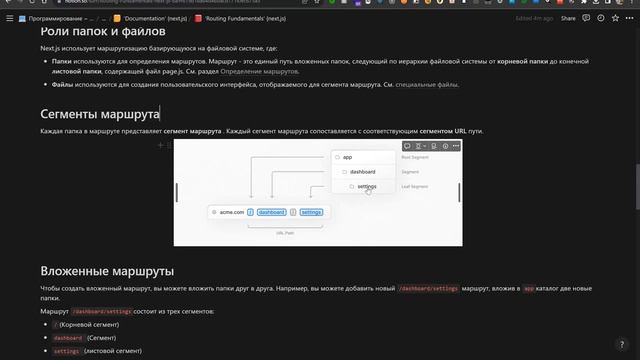Add page to favorites with star icon
Screen dimensions: 640x360
(615, 18)
